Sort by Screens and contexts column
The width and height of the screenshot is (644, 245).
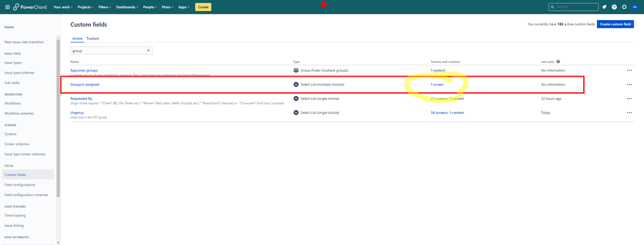click(446, 61)
